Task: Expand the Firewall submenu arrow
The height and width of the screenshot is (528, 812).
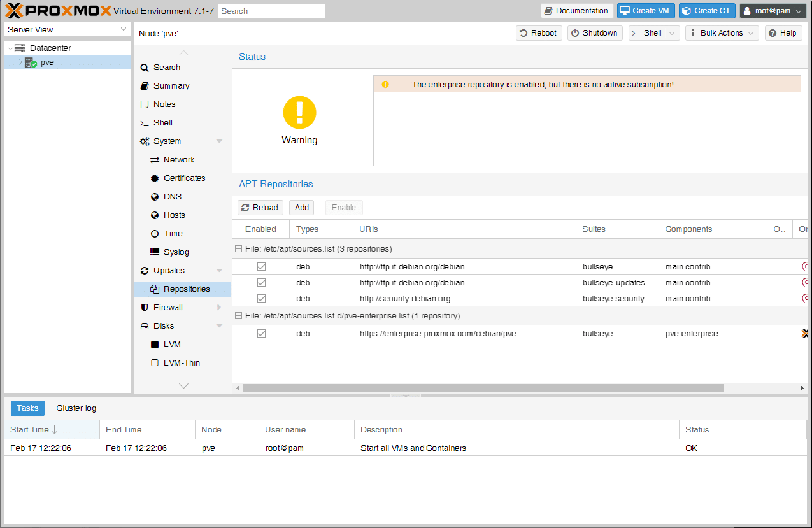Action: coord(219,308)
